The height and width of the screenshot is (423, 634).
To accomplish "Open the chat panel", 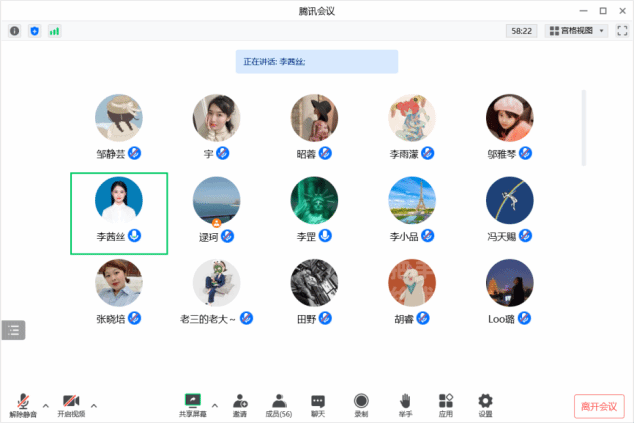I will click(x=318, y=404).
